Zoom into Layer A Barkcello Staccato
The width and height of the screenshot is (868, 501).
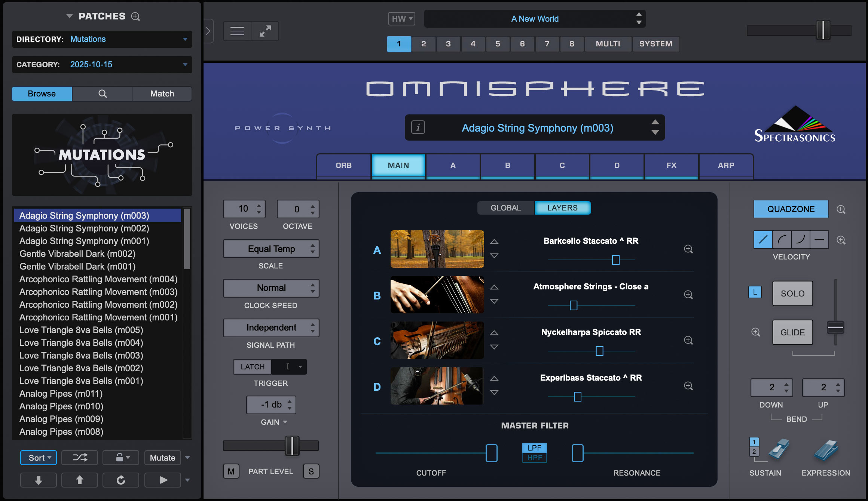(x=688, y=249)
